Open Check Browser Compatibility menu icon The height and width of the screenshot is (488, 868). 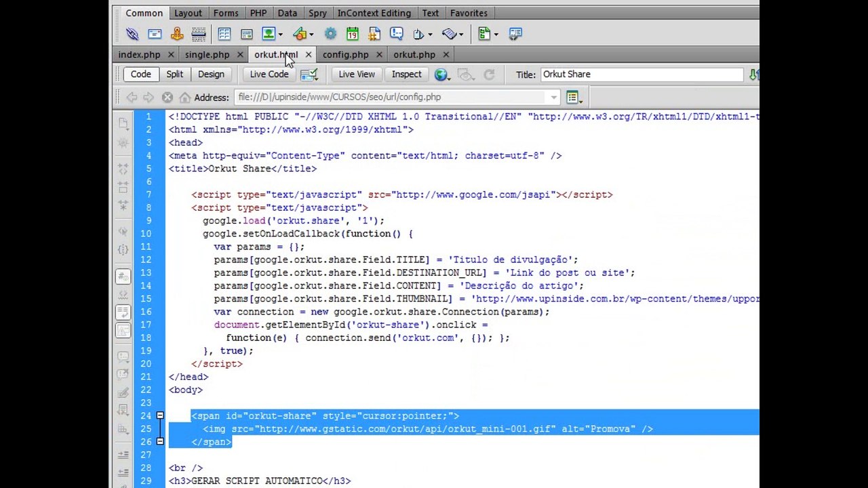309,75
